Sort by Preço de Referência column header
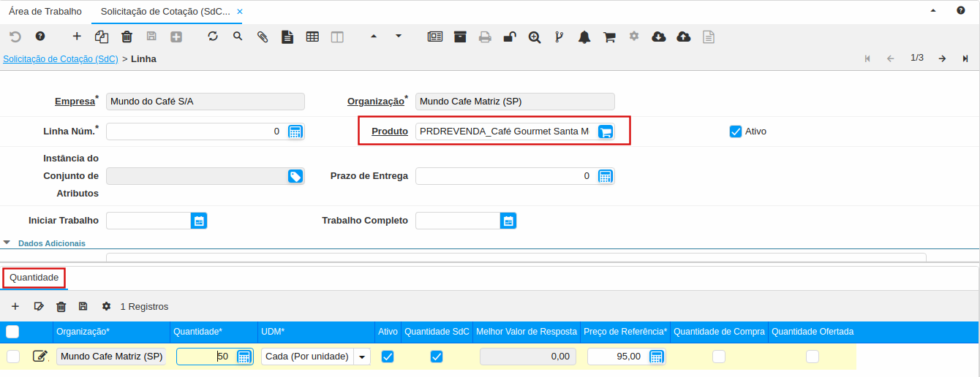 point(625,332)
